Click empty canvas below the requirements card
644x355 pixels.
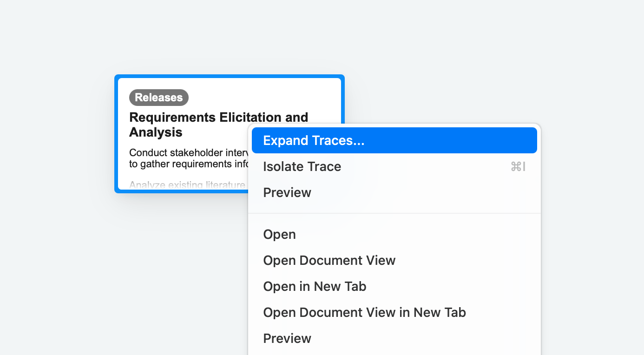pyautogui.click(x=177, y=260)
